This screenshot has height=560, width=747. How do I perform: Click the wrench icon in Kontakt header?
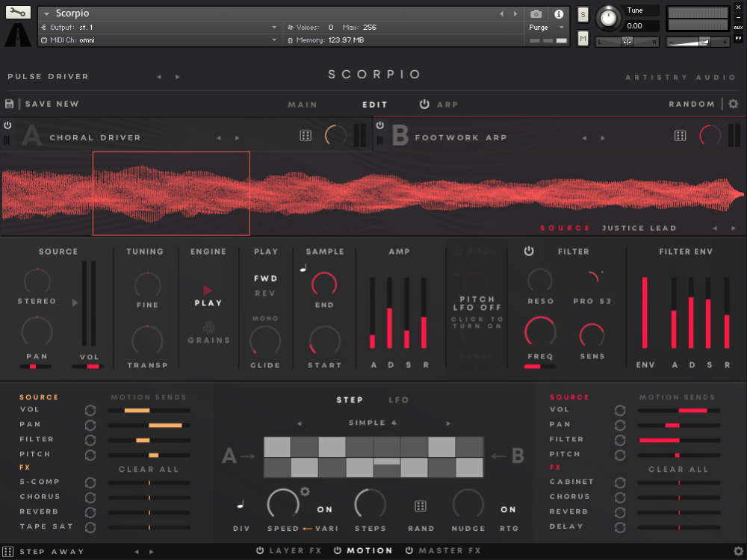(18, 13)
